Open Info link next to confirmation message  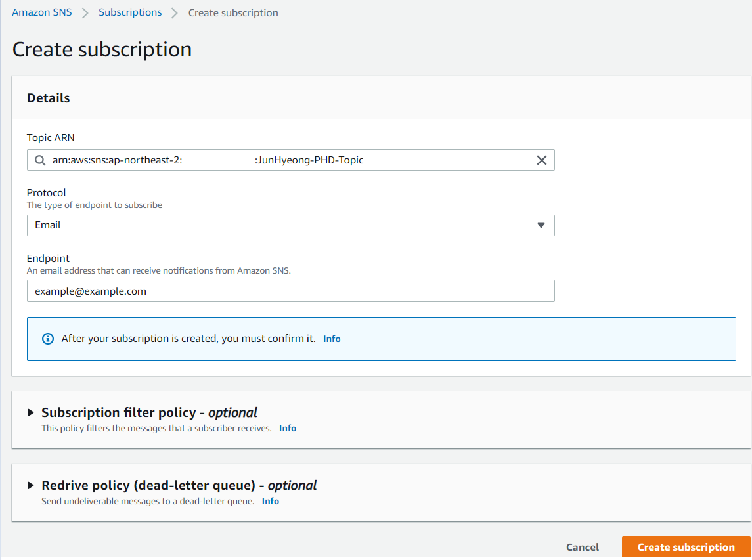(x=332, y=339)
